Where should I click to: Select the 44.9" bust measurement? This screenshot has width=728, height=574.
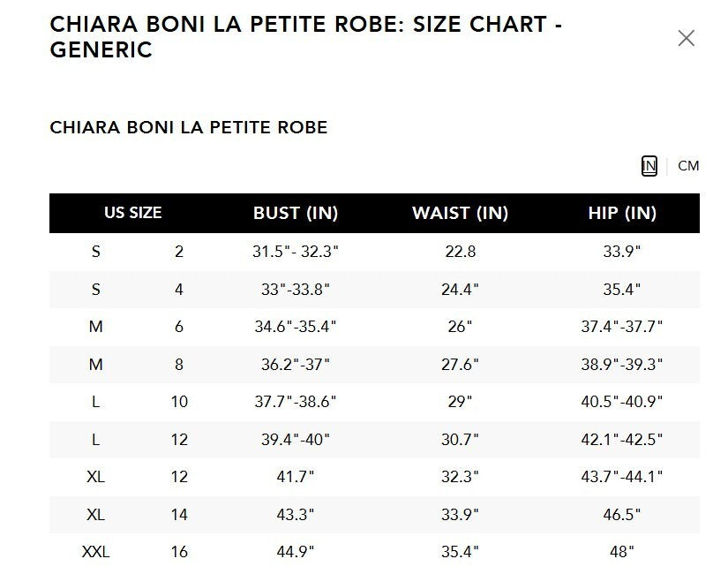pyautogui.click(x=296, y=552)
